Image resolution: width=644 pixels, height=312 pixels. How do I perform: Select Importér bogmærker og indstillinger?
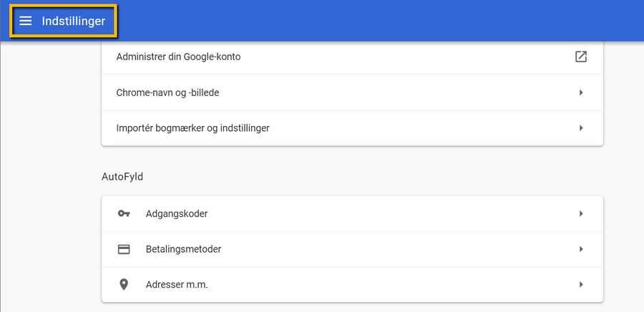[352, 128]
